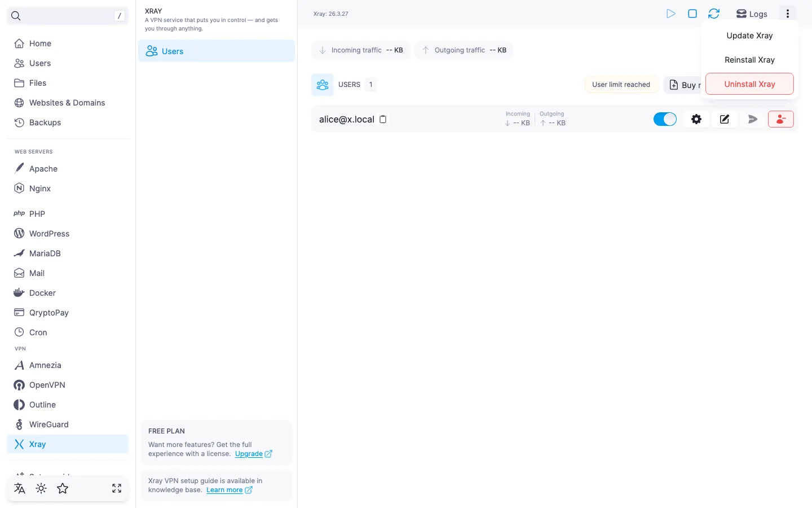Change language with the translate icon
The height and width of the screenshot is (508, 812).
pos(20,488)
